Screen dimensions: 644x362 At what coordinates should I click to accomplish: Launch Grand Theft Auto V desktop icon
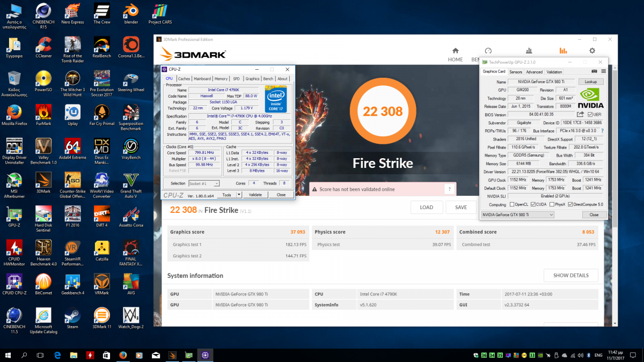click(x=131, y=186)
